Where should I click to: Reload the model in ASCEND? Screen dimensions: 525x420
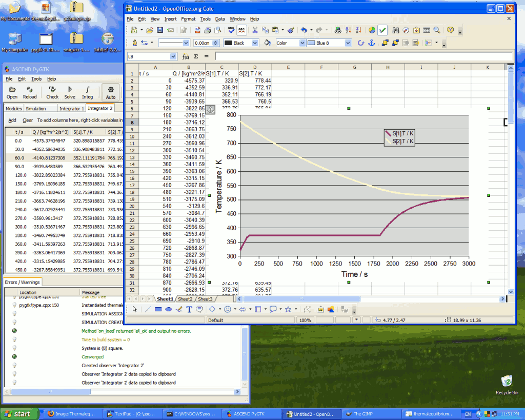click(30, 92)
